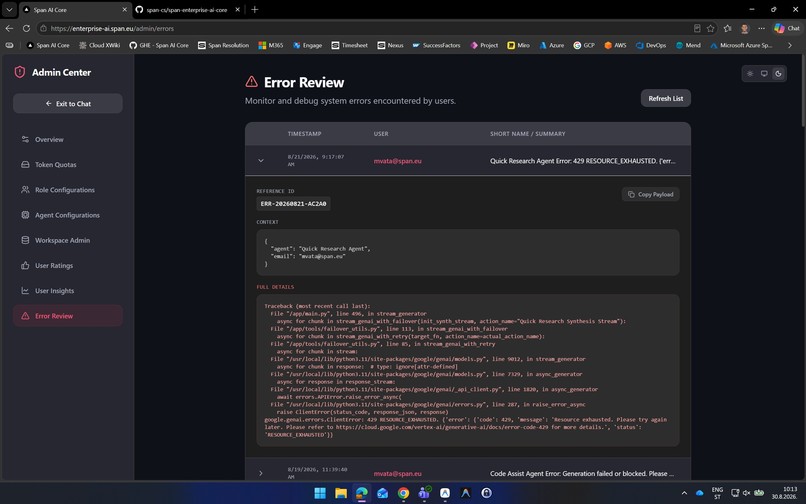
Task: Open the Copilot Chat button
Action: point(787,28)
